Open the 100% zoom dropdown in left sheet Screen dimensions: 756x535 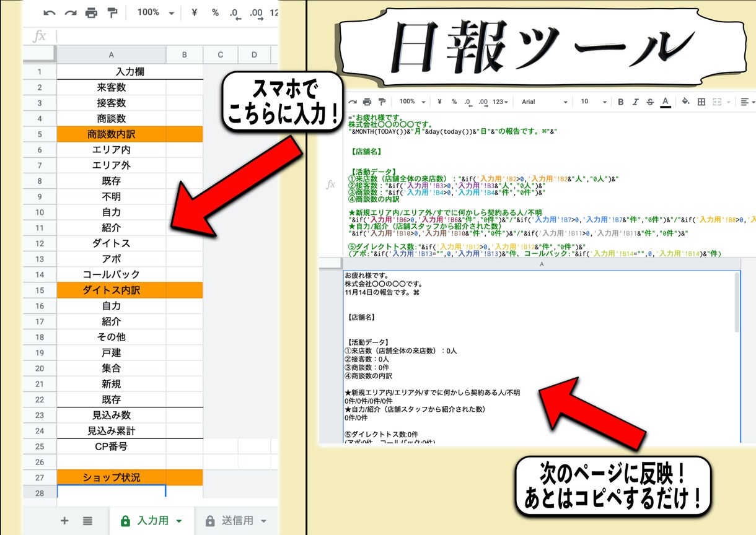coord(156,12)
